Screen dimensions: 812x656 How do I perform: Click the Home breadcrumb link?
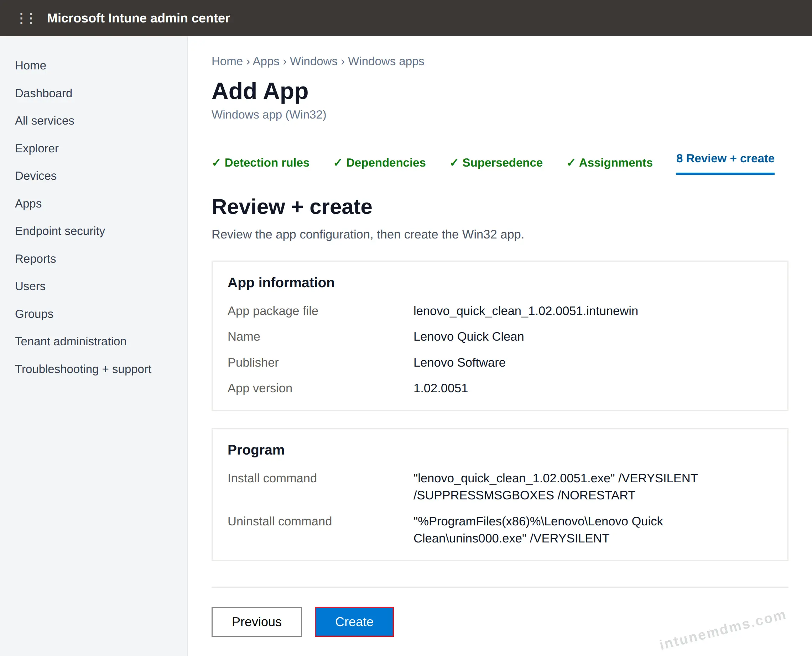point(227,61)
